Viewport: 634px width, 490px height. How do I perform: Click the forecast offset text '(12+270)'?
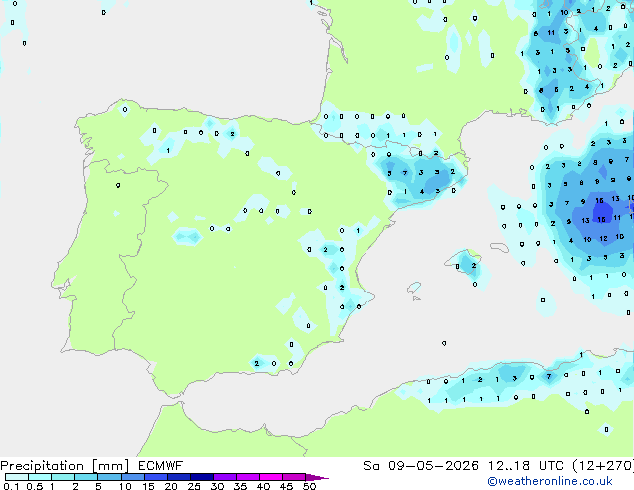[603, 466]
